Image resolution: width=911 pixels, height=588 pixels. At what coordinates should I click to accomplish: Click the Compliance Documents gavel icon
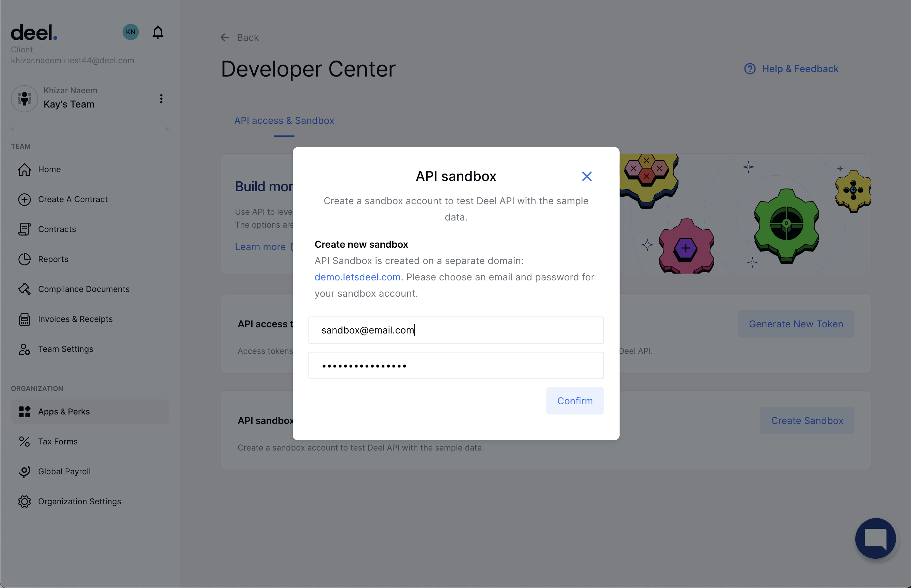click(x=25, y=289)
